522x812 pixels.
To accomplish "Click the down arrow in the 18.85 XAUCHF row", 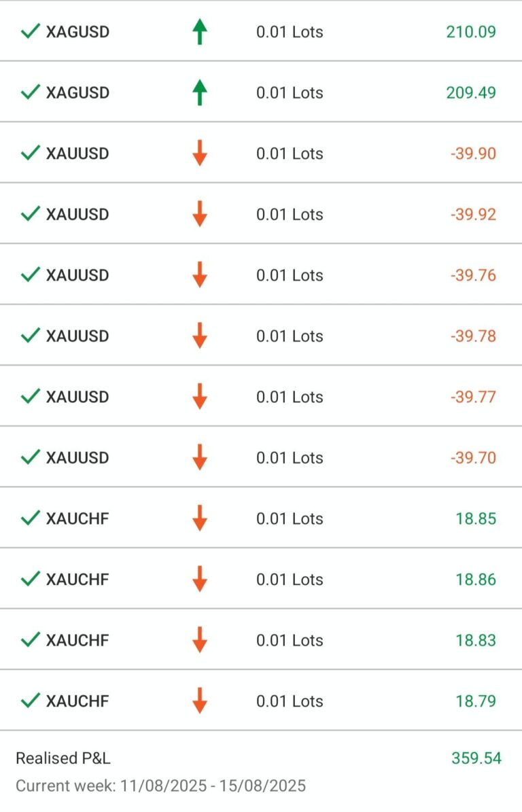I will click(x=199, y=518).
